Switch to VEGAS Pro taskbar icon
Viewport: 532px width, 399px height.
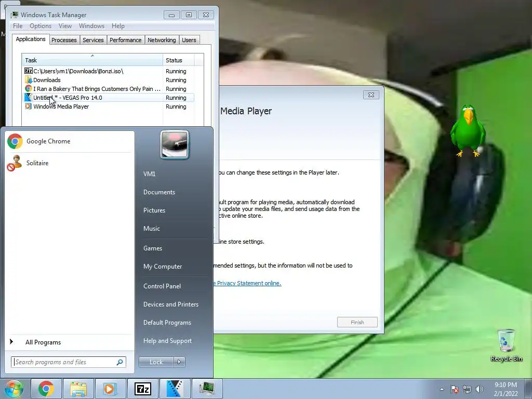point(175,389)
